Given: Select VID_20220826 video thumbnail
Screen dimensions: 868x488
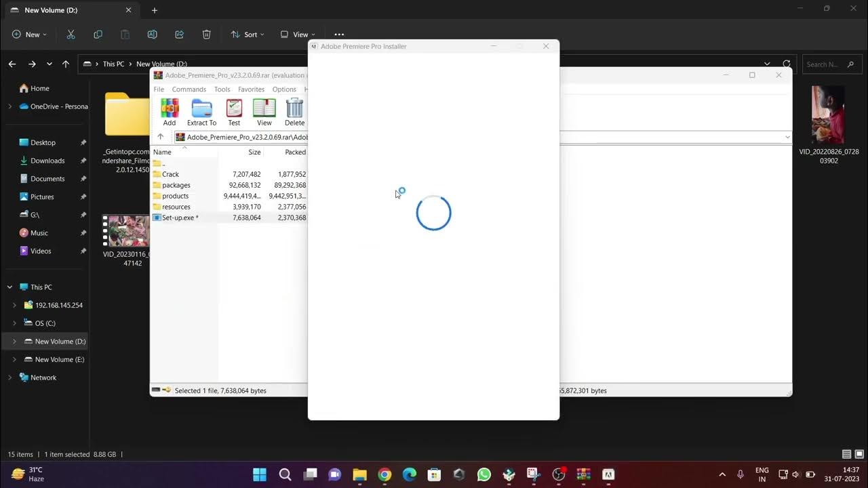Looking at the screenshot, I should tap(828, 115).
